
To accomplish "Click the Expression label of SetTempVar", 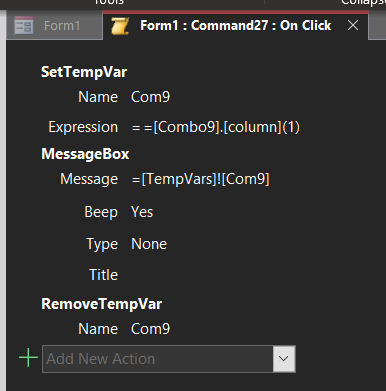I will point(83,127).
